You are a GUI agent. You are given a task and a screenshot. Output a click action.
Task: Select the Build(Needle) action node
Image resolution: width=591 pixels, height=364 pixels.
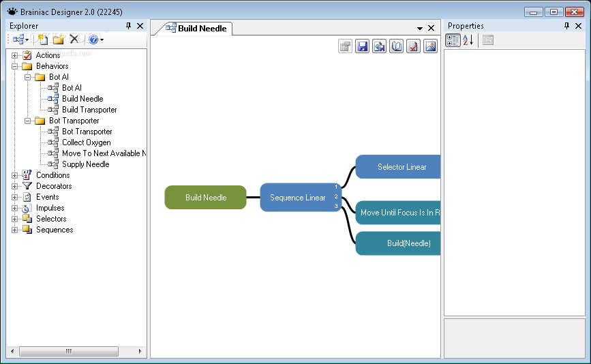[398, 243]
